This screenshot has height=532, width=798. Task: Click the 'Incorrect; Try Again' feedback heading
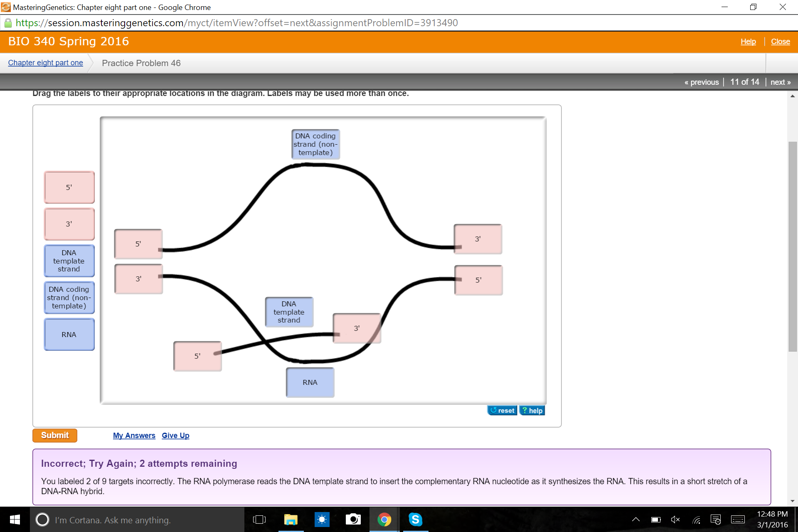pos(139,463)
